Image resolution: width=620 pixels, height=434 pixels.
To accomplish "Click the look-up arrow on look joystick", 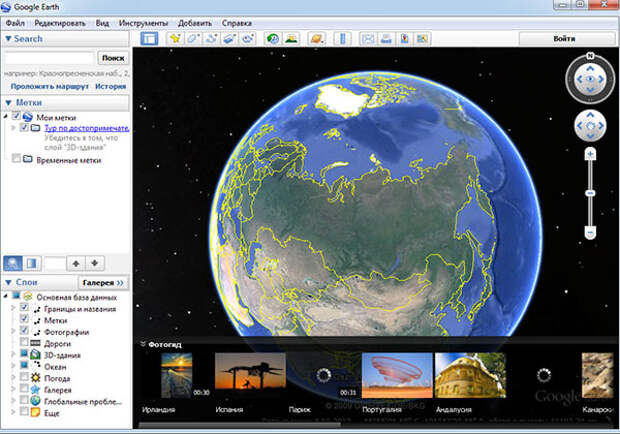I will point(590,68).
